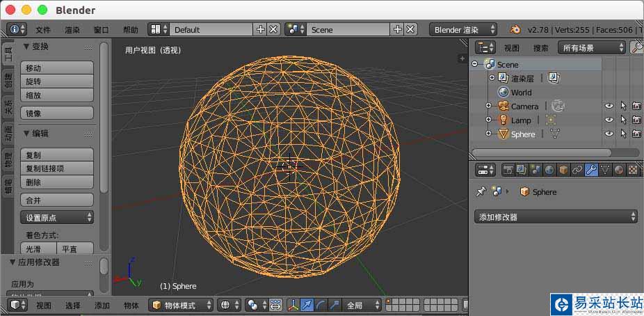Toggle Sphere selectability arrow in outliner
This screenshot has height=316, width=644.
pos(623,134)
